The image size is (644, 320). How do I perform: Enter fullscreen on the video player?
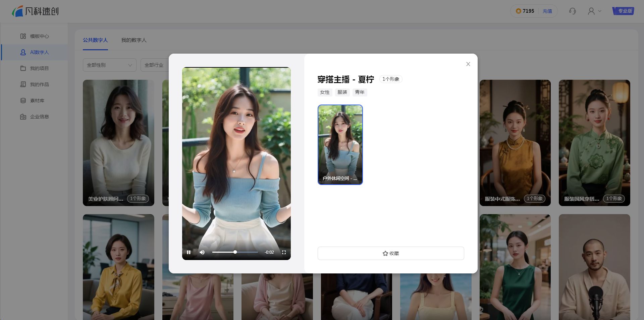284,252
